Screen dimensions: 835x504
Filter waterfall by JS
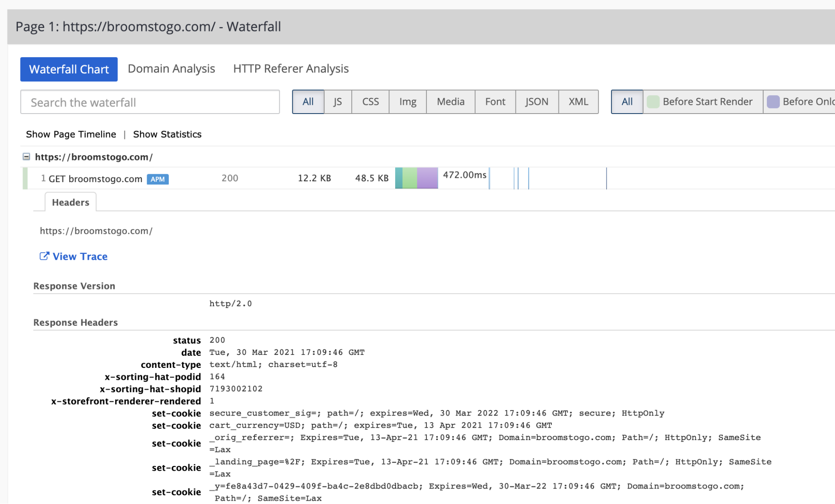(x=338, y=102)
